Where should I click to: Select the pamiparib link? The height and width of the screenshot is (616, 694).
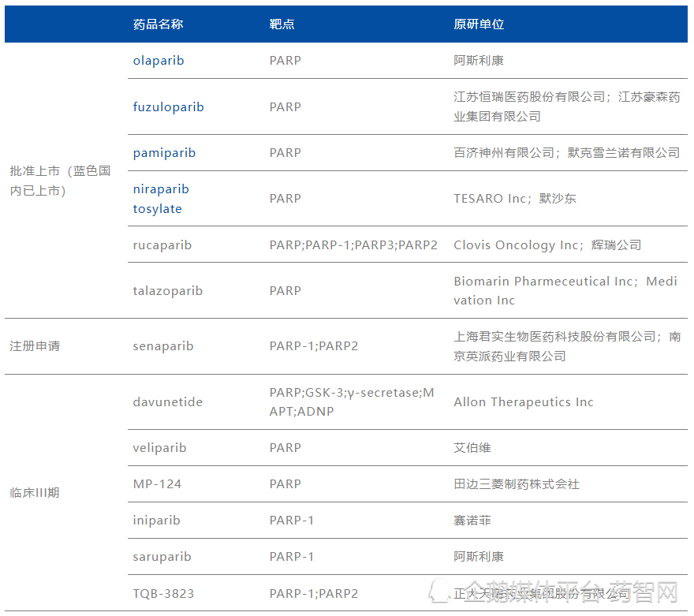coord(164,153)
